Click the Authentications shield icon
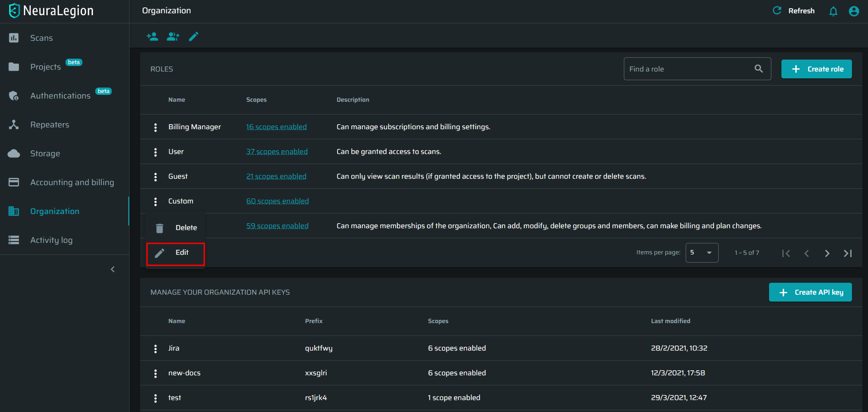Image resolution: width=868 pixels, height=412 pixels. click(14, 96)
